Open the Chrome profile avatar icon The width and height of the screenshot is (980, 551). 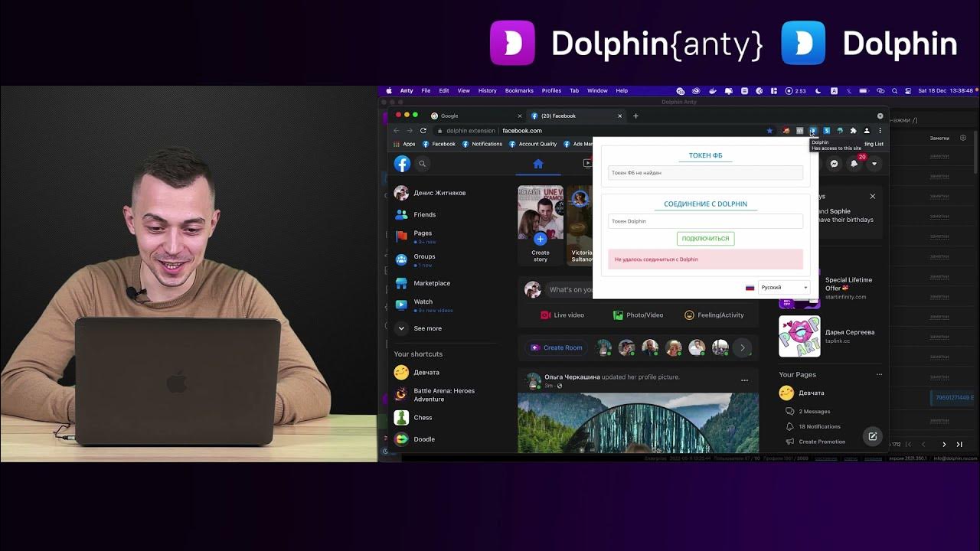tap(867, 131)
